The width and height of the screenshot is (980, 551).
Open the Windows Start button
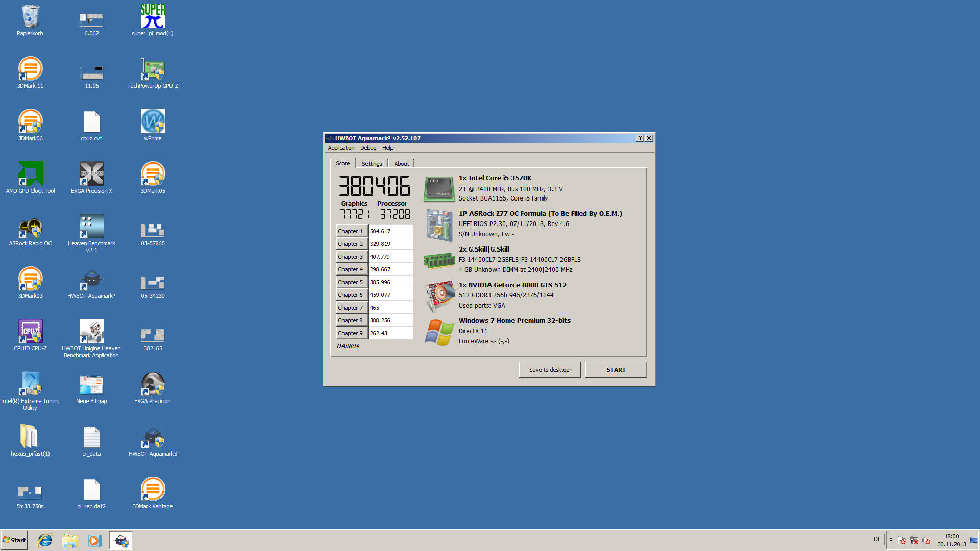[14, 540]
